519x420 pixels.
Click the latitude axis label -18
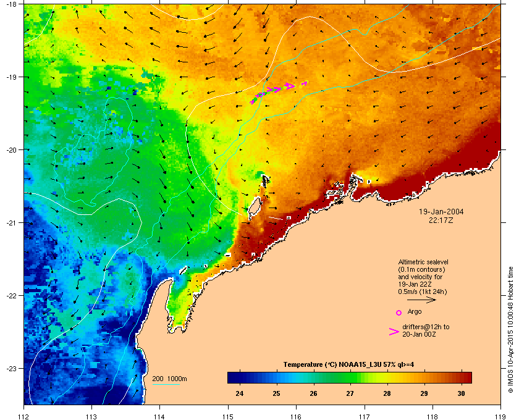point(11,4)
